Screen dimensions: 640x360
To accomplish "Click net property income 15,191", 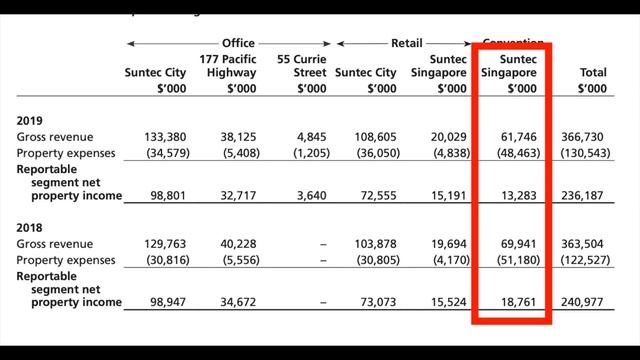I will pos(449,196).
